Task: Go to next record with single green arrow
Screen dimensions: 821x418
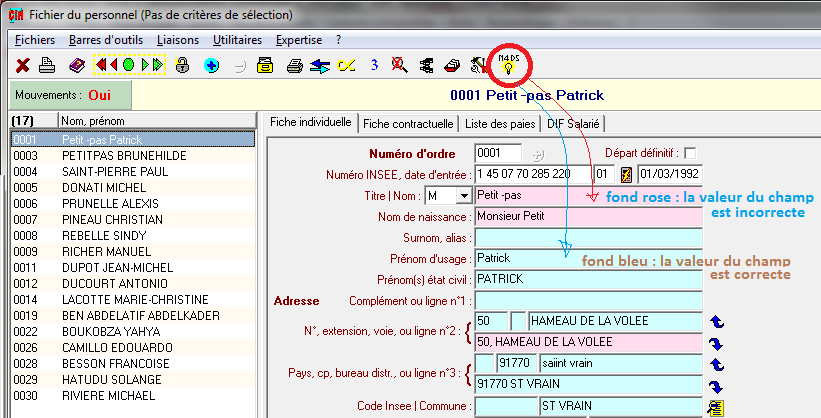Action: click(x=145, y=65)
